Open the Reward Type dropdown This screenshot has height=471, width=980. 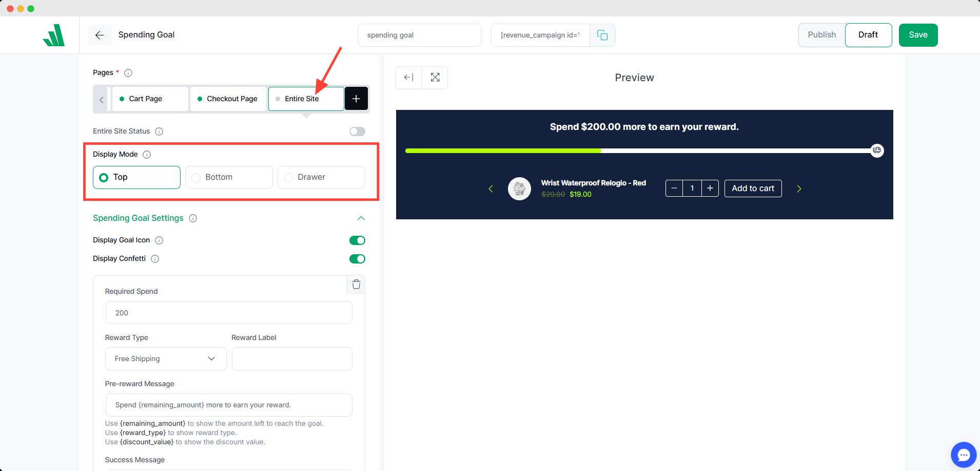166,359
